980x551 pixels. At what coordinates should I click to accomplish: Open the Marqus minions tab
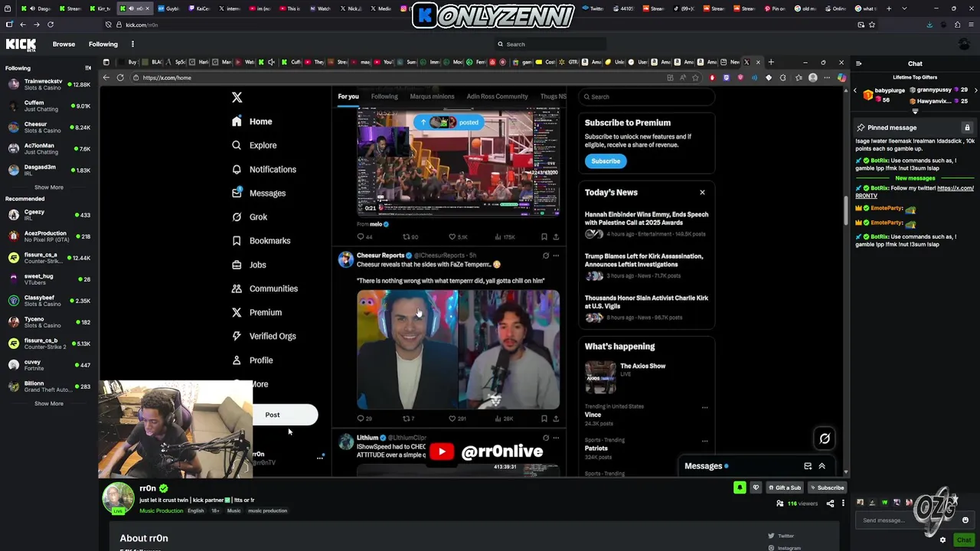(x=432, y=96)
